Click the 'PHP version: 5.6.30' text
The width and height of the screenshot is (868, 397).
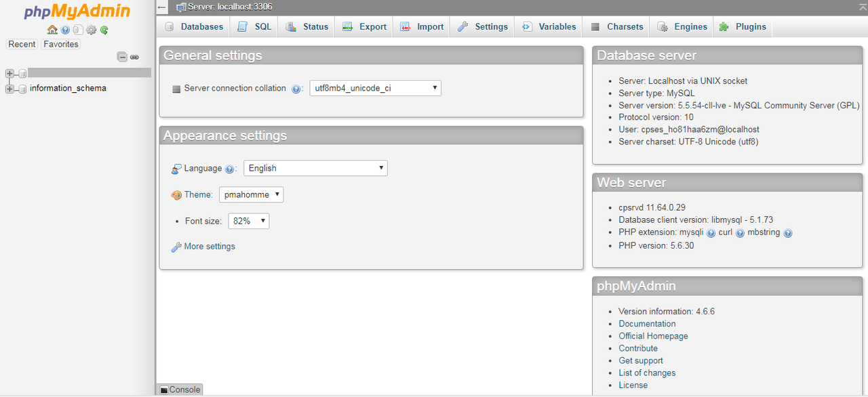656,246
